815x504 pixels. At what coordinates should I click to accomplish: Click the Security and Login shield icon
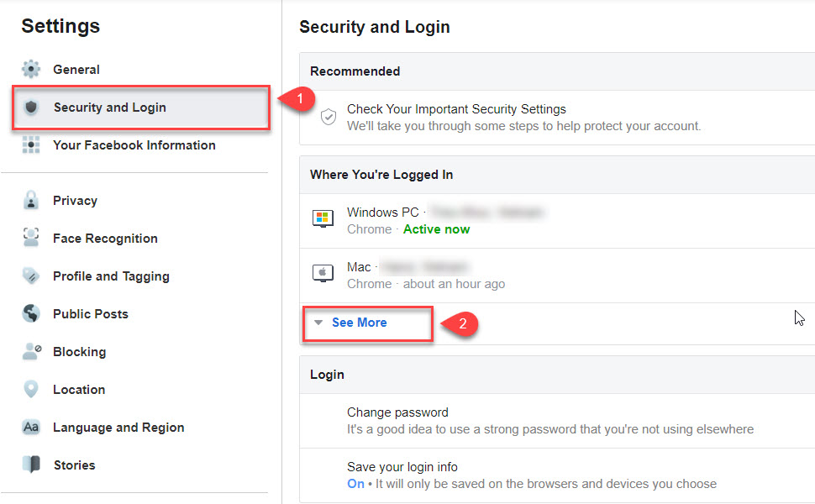tap(31, 107)
